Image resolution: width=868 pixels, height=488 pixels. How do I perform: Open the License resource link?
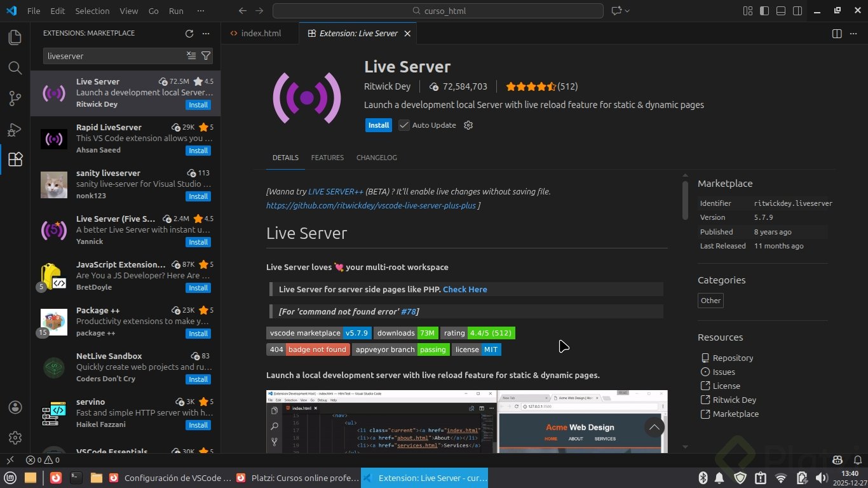point(726,386)
